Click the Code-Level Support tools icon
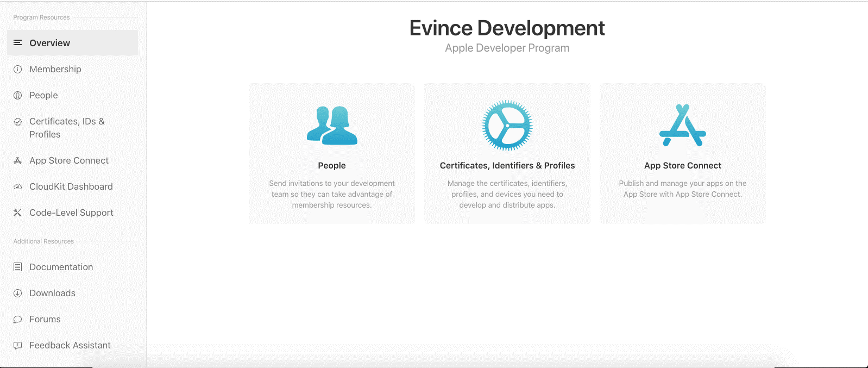The image size is (868, 368). pos(17,213)
